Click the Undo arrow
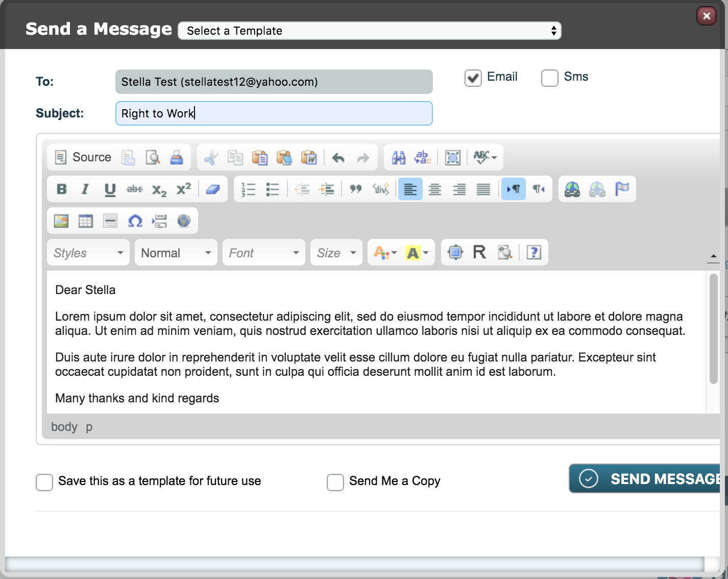Screen dimensions: 728x579 click(x=338, y=157)
